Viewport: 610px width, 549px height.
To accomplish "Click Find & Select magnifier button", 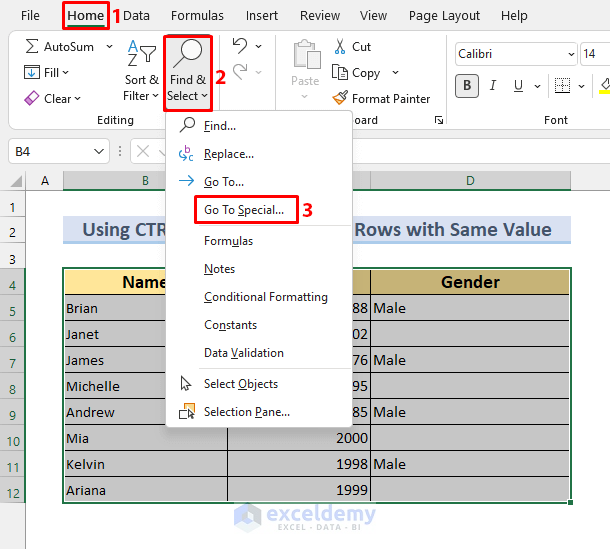I will (x=188, y=72).
